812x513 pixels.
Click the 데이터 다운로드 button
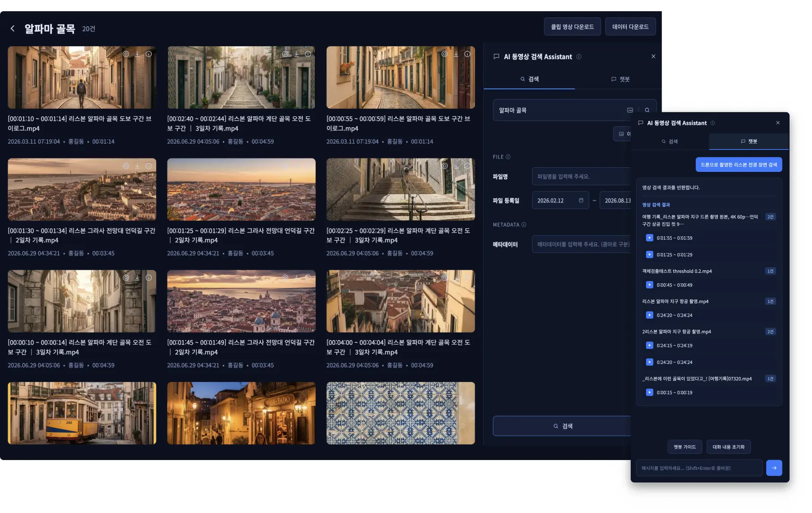point(630,26)
